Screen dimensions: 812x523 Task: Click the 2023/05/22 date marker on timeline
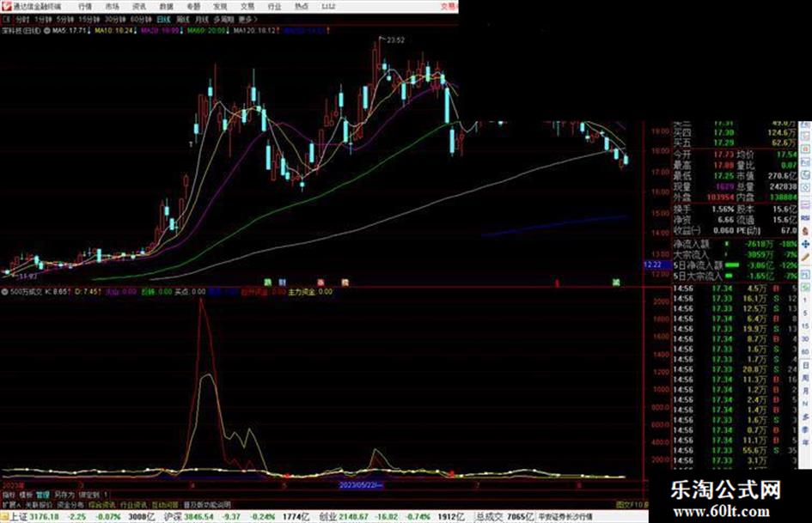[x=360, y=485]
